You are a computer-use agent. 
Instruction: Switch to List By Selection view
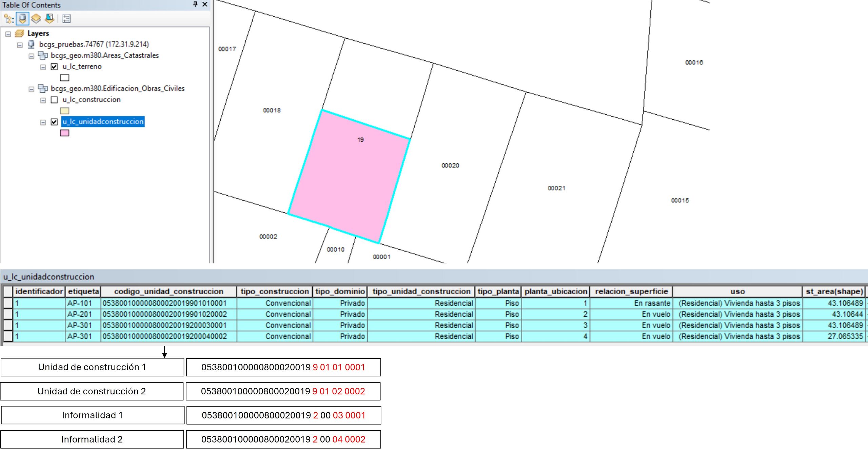50,19
